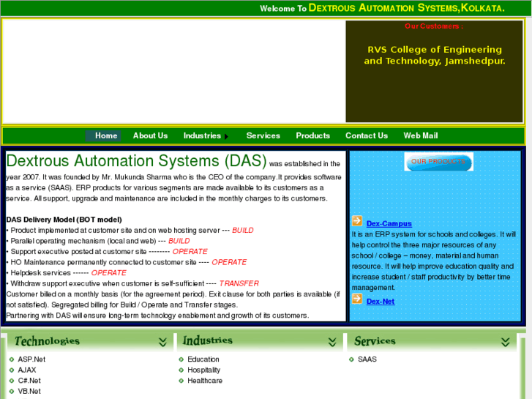Screen dimensions: 532x399
Task: Click the Welcome To Dextrous Automation Systems banner
Action: 383,8
